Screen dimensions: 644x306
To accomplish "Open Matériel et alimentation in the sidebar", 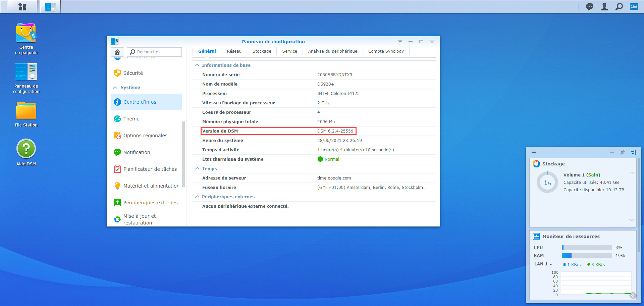I will [146, 186].
